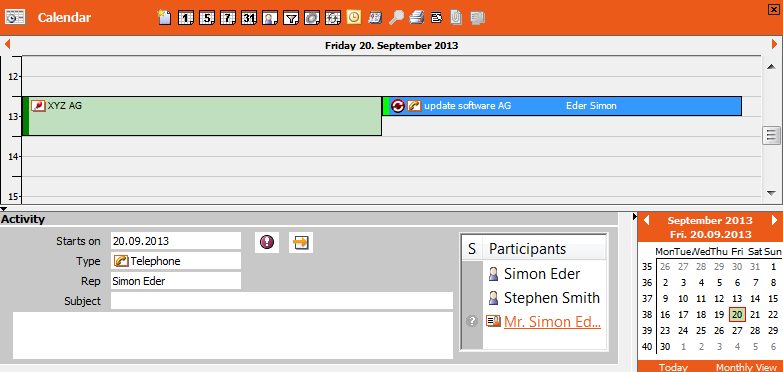Switch to 31-day month view
This screenshot has height=372, width=783.
pos(249,18)
